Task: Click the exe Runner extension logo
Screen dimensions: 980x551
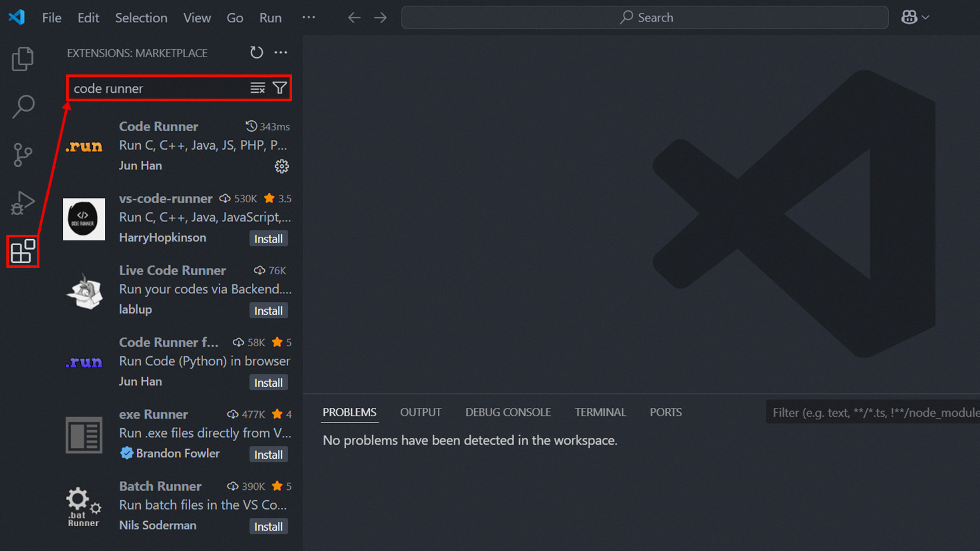Action: (x=84, y=435)
